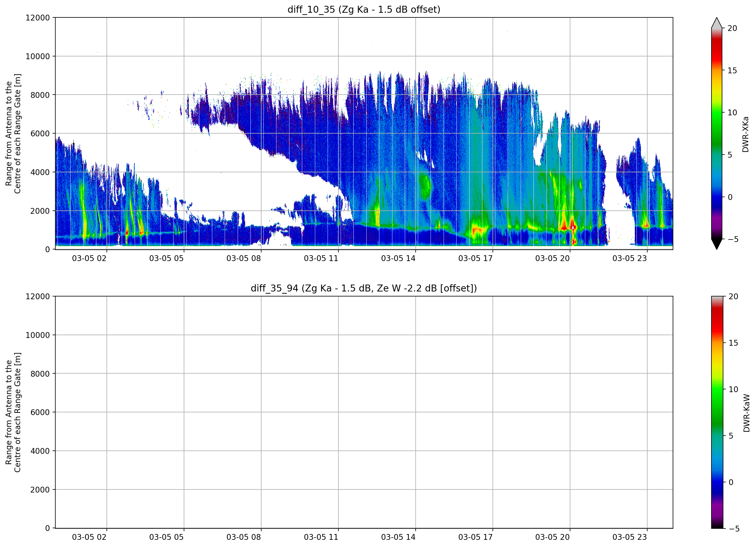Click the diff_35_94 plot title
This screenshot has width=756, height=547.
(x=364, y=288)
